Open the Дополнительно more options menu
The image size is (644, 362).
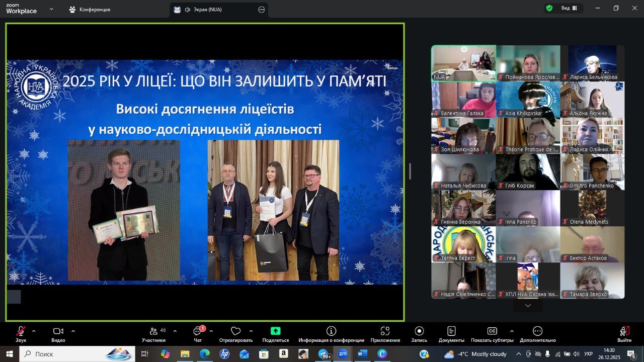(x=537, y=331)
